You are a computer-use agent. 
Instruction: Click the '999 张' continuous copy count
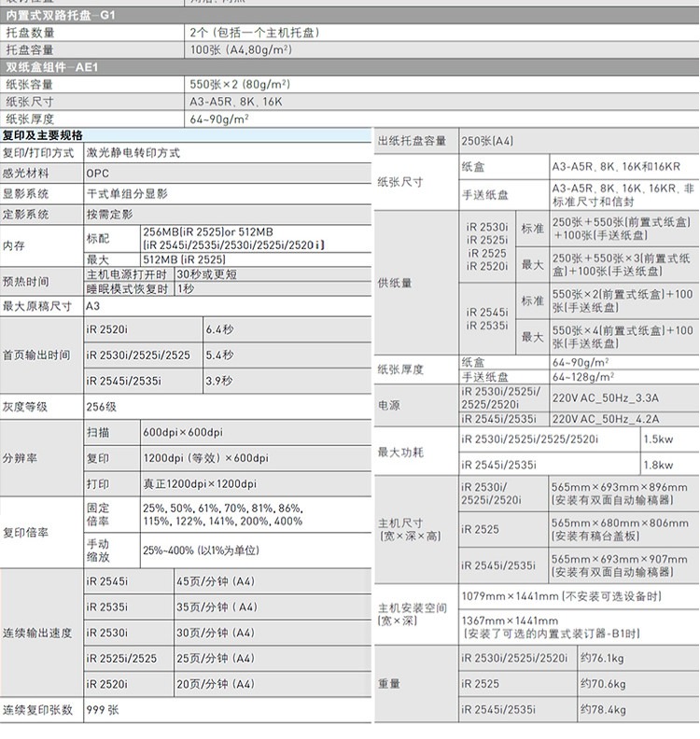(x=103, y=710)
